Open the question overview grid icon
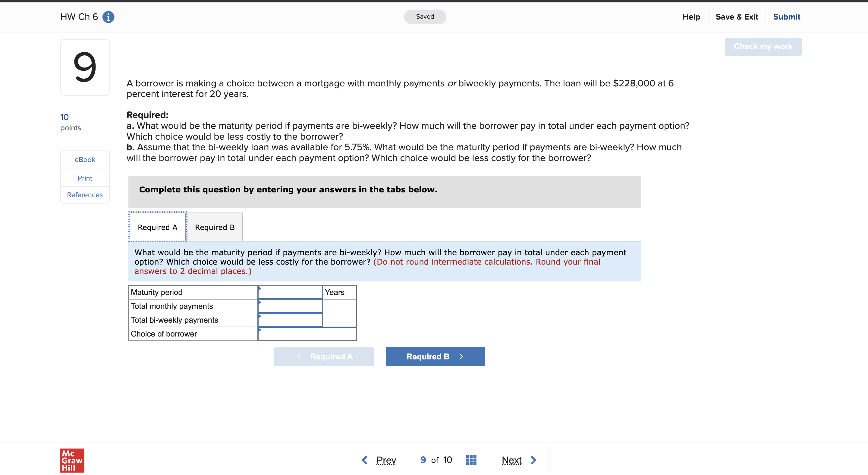 [471, 460]
